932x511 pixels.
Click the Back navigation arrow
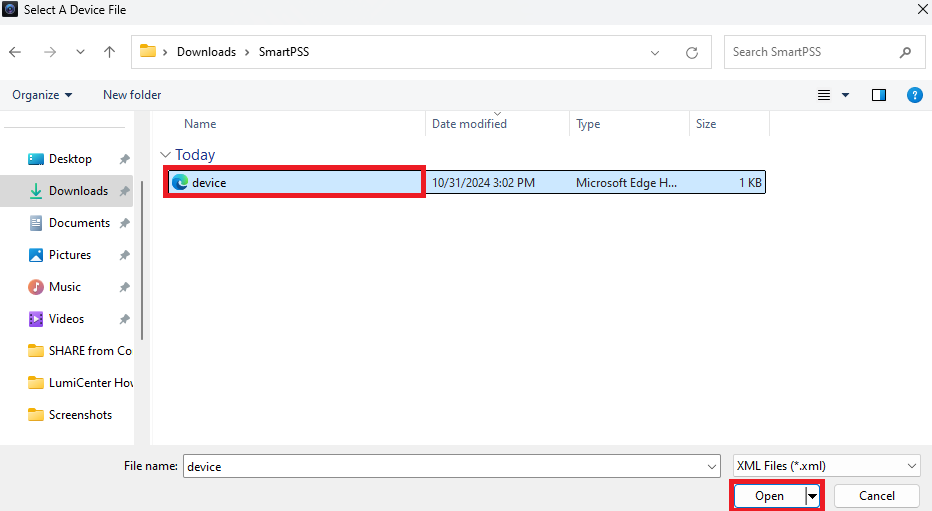[16, 52]
